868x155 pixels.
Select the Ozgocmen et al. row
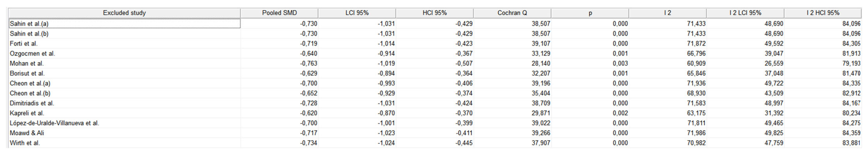32,54
